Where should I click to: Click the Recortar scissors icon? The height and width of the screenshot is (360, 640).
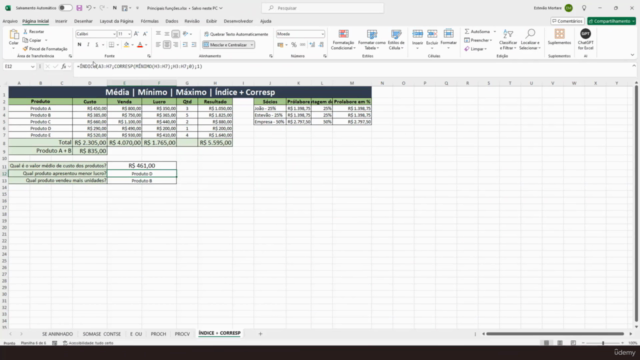[x=25, y=31]
